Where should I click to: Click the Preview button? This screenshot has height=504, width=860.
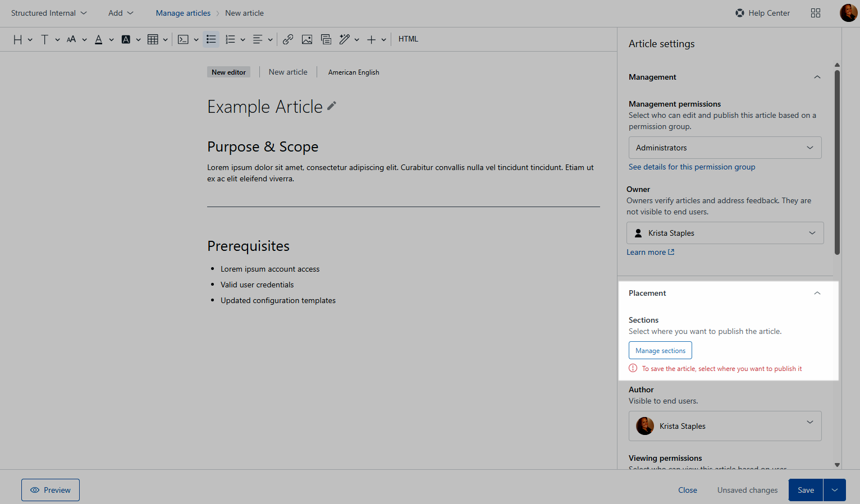coord(51,490)
